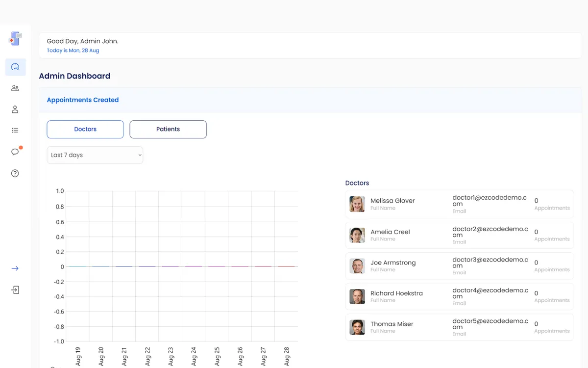Open the dashboard speedometer icon in sidebar

click(x=15, y=67)
